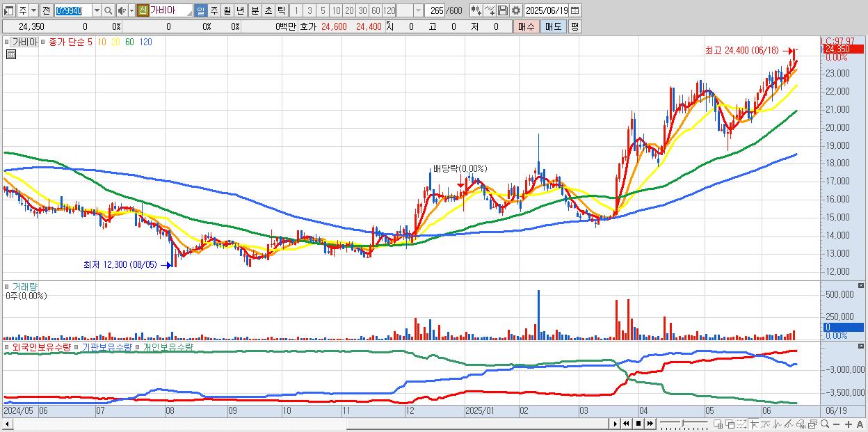This screenshot has height=432, width=868.
Task: Click the volume pane corner button
Action: click(x=861, y=285)
